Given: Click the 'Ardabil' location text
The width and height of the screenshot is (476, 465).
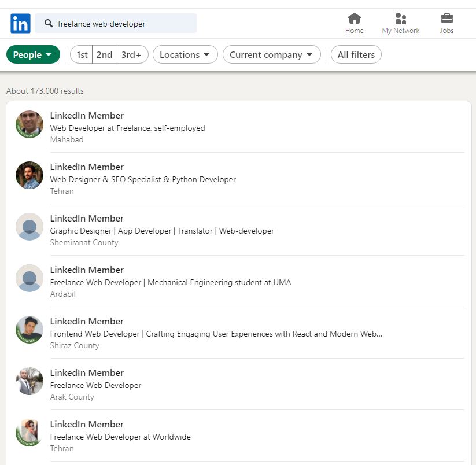Looking at the screenshot, I should (63, 294).
